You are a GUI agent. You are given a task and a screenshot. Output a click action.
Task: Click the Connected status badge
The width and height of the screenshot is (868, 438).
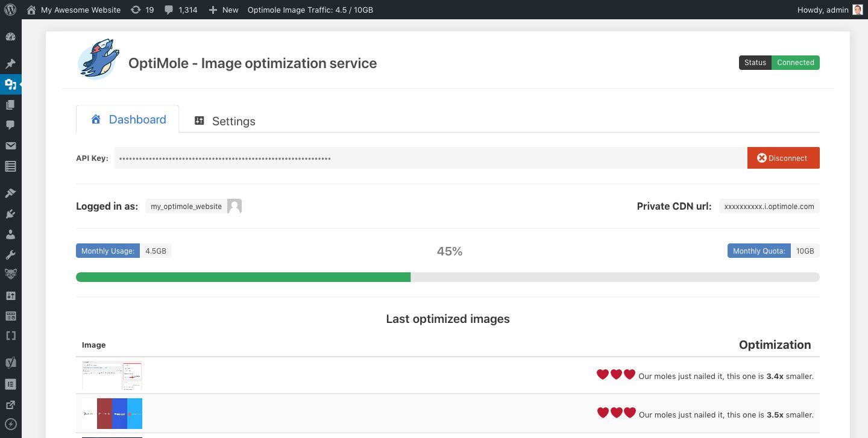click(x=796, y=62)
